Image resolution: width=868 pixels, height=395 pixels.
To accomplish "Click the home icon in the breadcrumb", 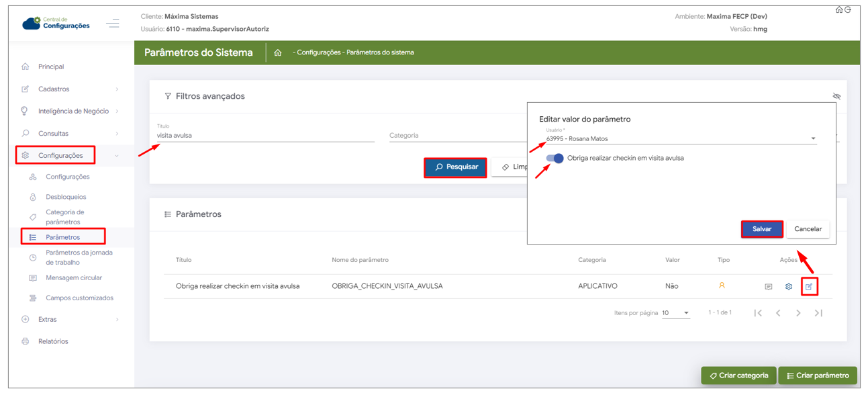I will tap(278, 52).
